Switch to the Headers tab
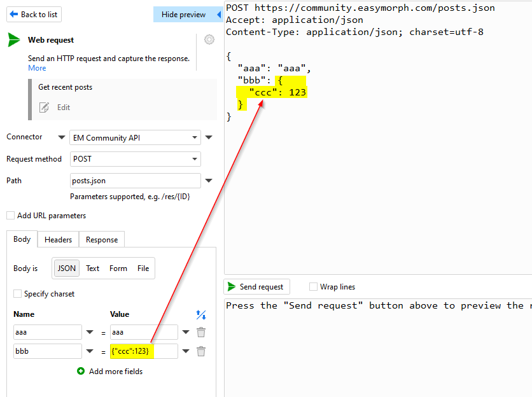The width and height of the screenshot is (532, 397). point(58,239)
